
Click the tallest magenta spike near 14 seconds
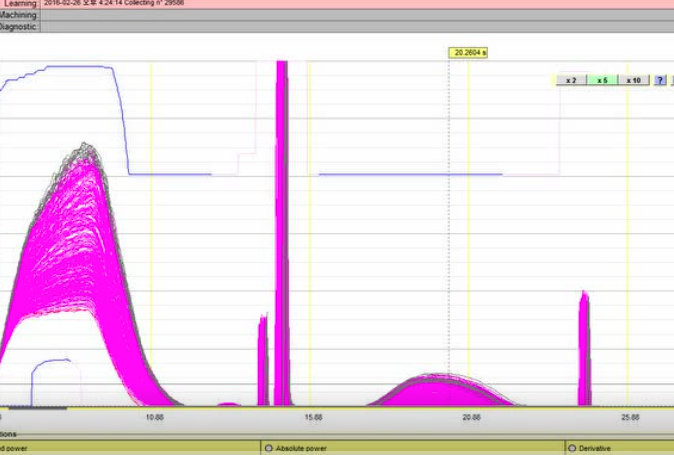(282, 230)
